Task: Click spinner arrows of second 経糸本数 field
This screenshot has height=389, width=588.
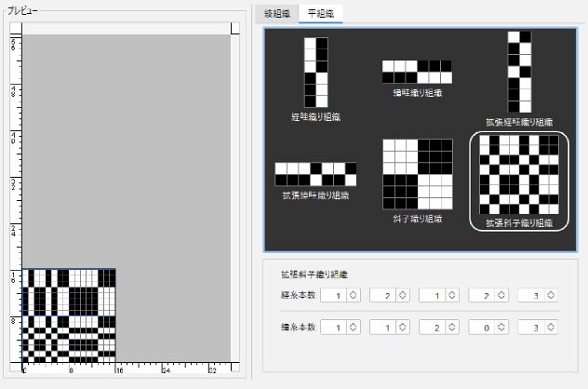Action: pos(402,295)
